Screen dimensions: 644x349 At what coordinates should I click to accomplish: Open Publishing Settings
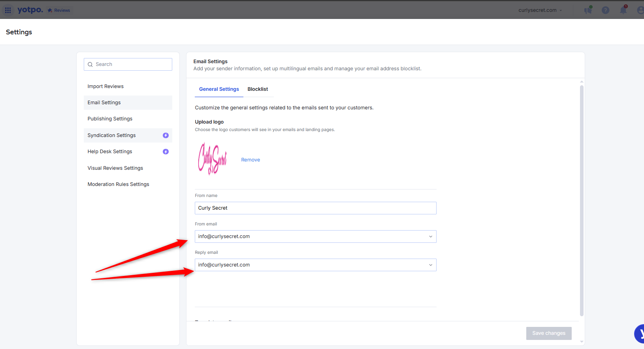click(x=128, y=119)
